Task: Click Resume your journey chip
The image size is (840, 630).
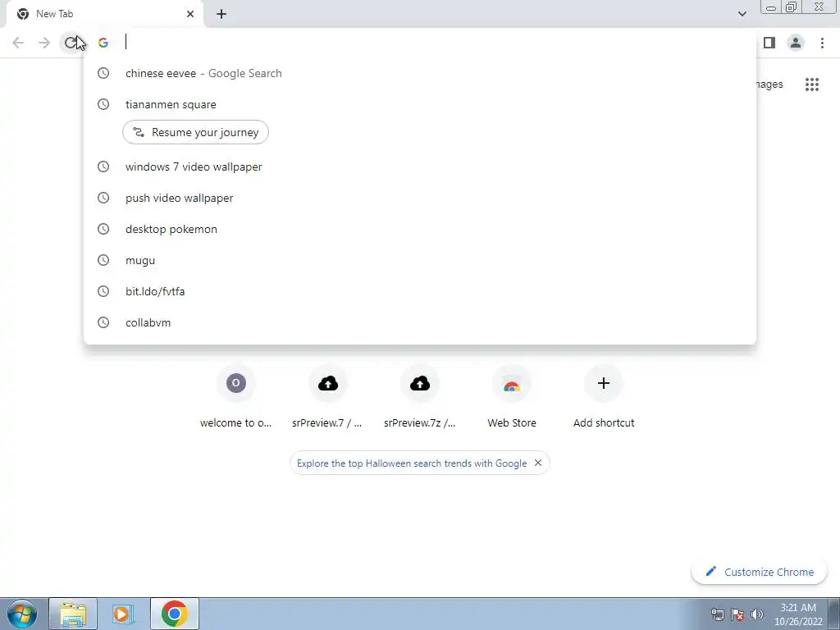Action: point(195,132)
